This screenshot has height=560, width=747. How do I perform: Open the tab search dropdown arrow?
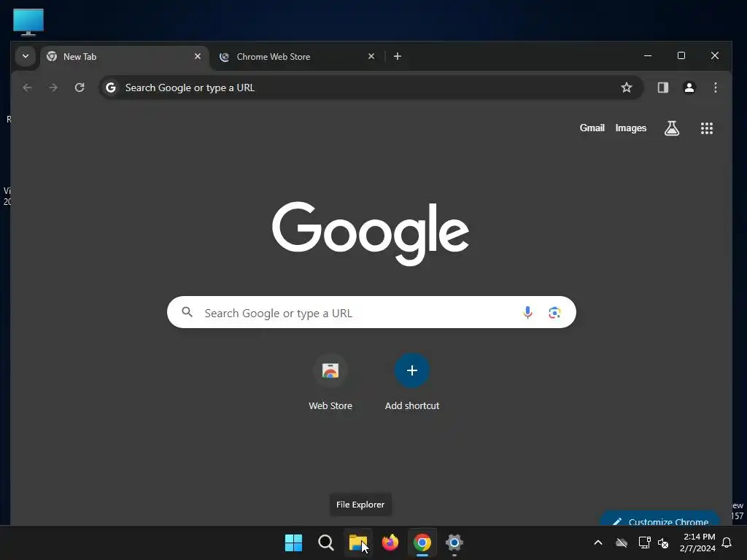[x=26, y=56]
